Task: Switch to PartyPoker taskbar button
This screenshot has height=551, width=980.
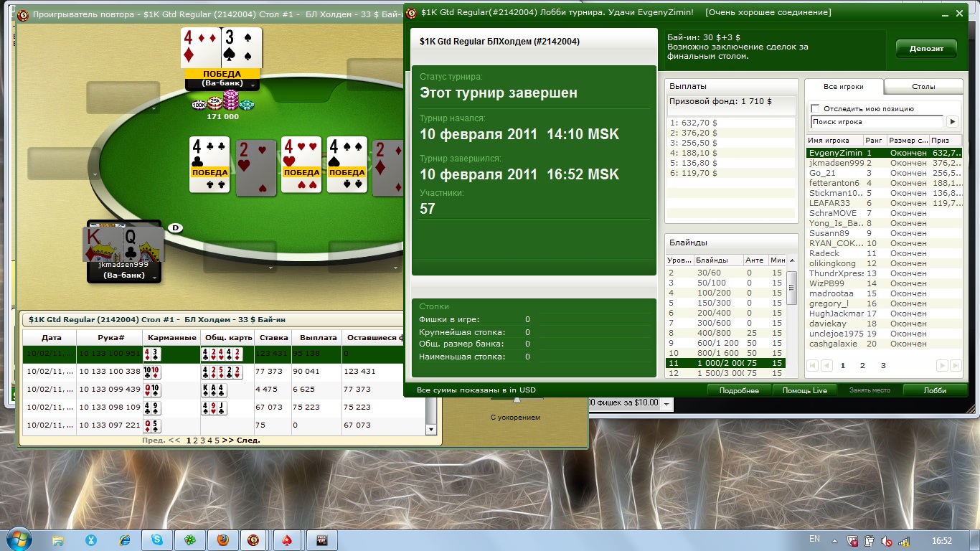Action: point(255,540)
